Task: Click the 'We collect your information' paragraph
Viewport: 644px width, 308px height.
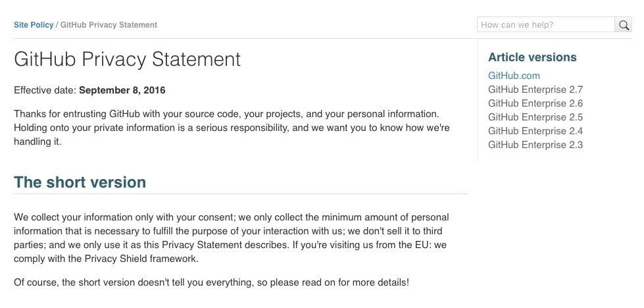Action: coord(232,238)
